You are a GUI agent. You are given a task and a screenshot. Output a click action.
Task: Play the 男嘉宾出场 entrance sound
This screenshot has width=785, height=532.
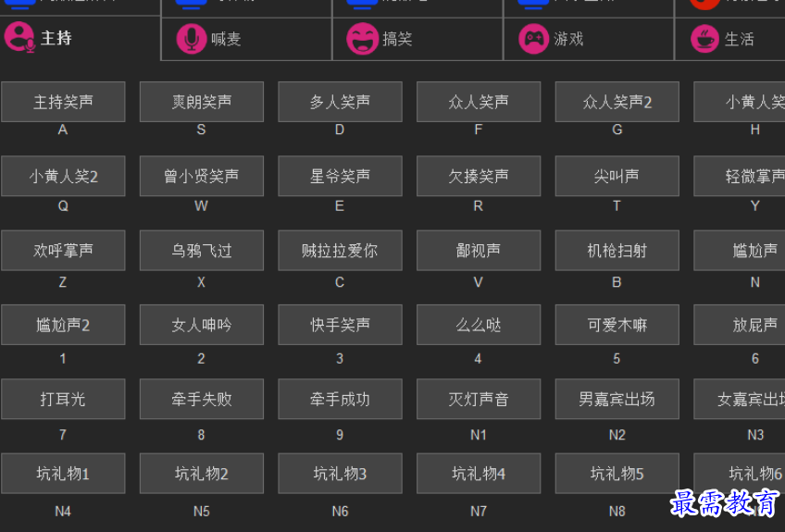click(x=617, y=399)
